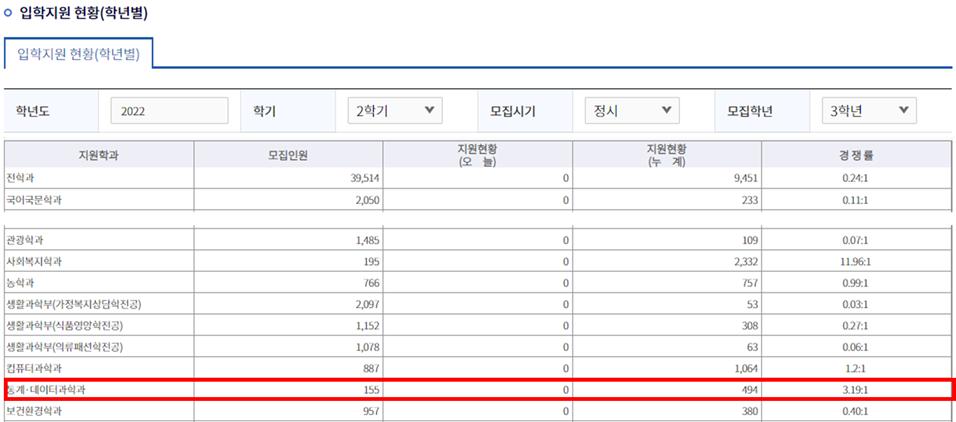Click the 학년도 input field showing 2022
956x422 pixels.
pyautogui.click(x=169, y=111)
